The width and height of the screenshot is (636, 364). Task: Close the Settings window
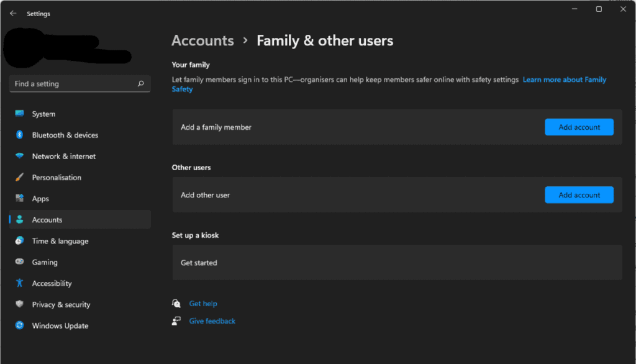point(623,9)
